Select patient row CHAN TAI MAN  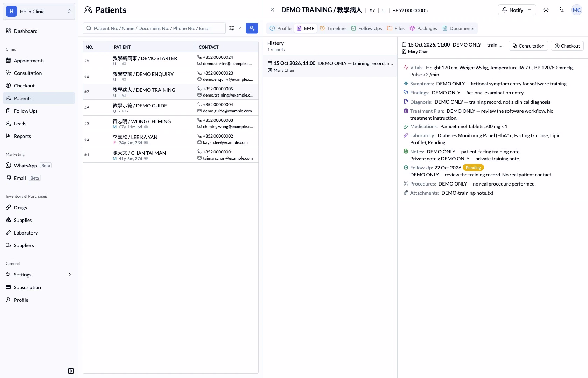[171, 155]
